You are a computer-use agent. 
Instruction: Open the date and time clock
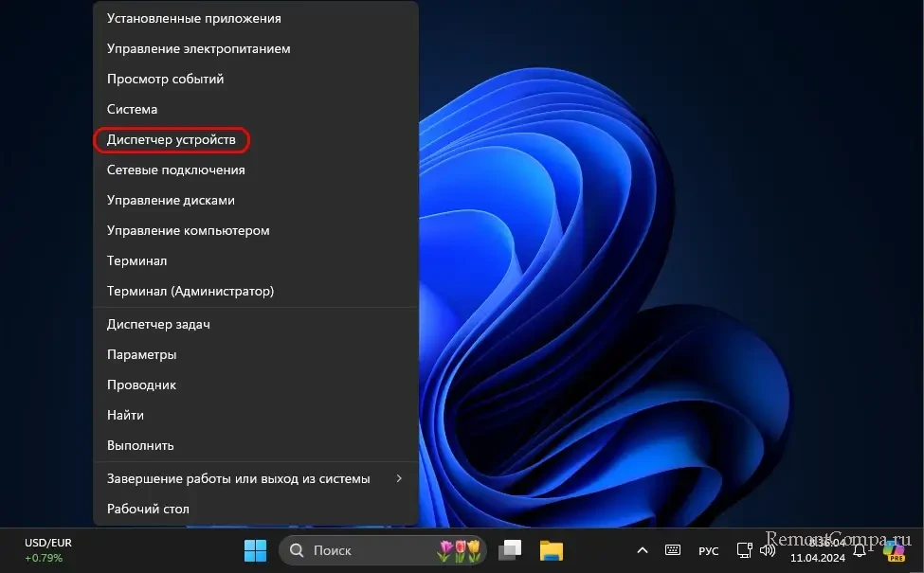point(818,550)
